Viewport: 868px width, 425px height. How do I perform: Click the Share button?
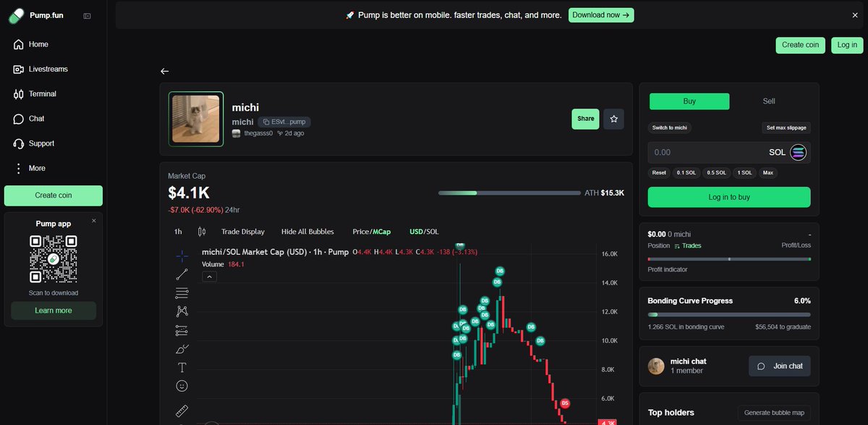(x=585, y=119)
